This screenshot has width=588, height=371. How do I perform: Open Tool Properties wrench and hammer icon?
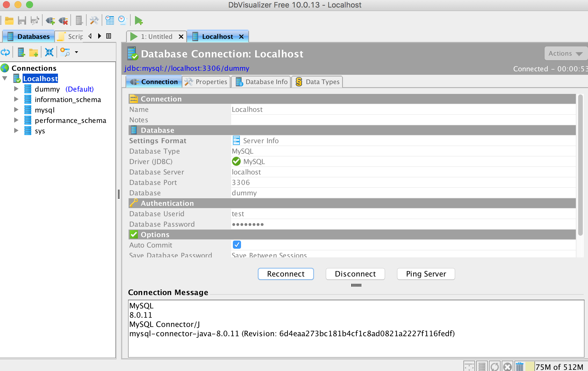tap(94, 21)
